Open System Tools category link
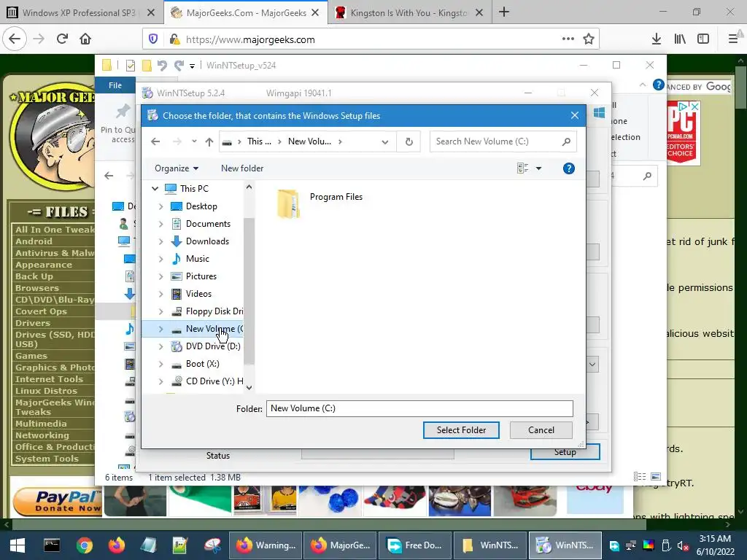The width and height of the screenshot is (747, 560). pos(47,459)
